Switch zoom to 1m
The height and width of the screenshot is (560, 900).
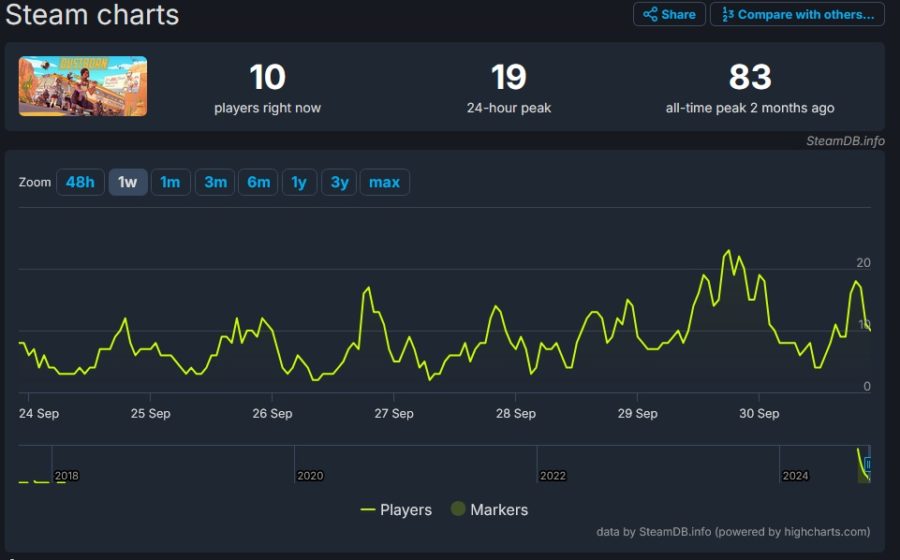click(x=170, y=182)
